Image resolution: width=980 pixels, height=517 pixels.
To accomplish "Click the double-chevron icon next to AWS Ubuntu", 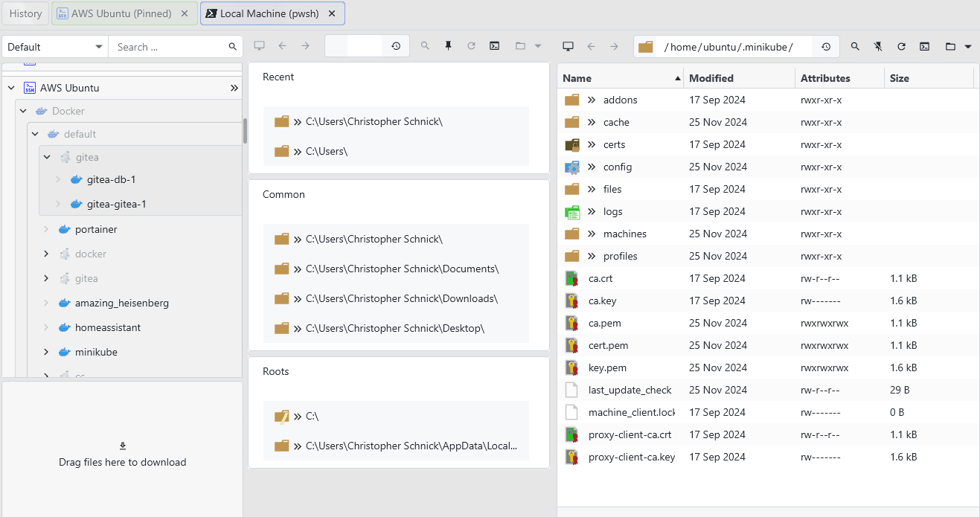I will 234,88.
